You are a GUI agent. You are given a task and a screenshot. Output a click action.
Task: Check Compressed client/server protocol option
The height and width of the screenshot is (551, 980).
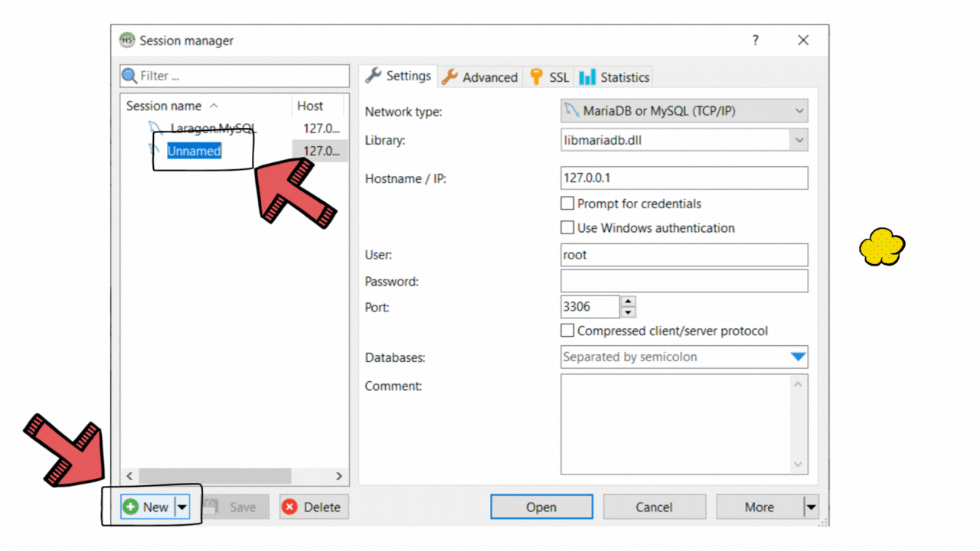point(567,331)
